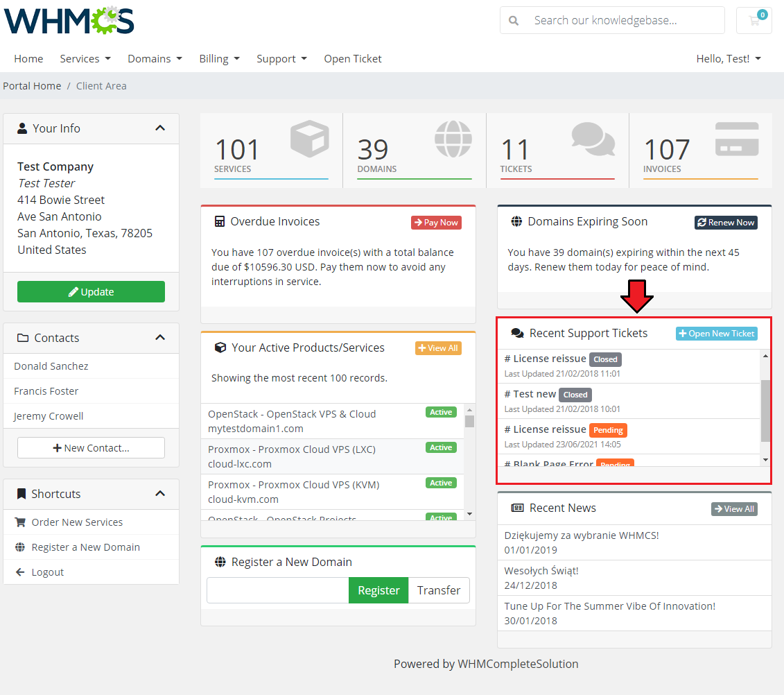Open the shopping cart icon
This screenshot has height=695, width=784.
(x=754, y=20)
